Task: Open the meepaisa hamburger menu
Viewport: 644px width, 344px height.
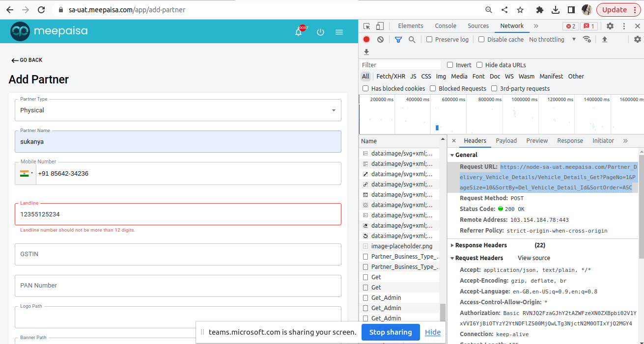Action: tap(339, 32)
